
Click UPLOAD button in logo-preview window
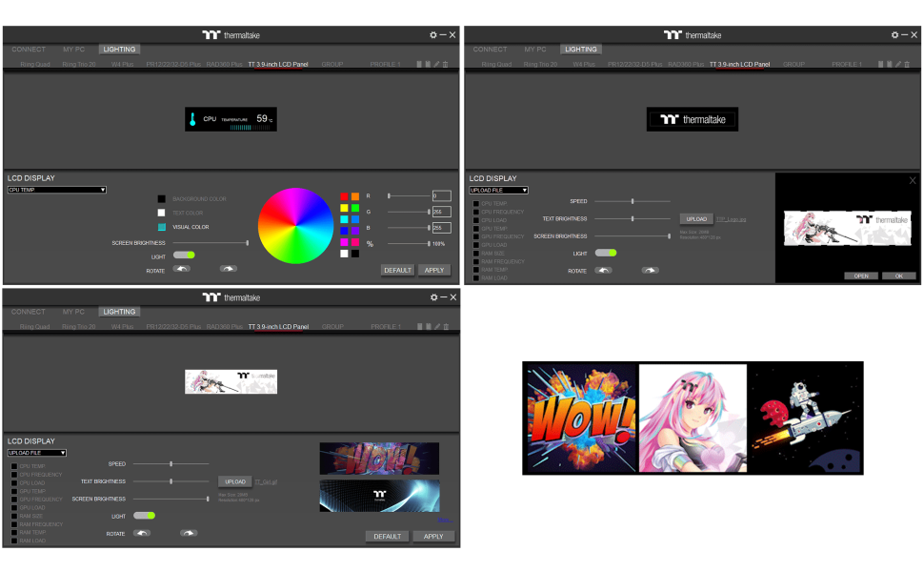point(696,218)
